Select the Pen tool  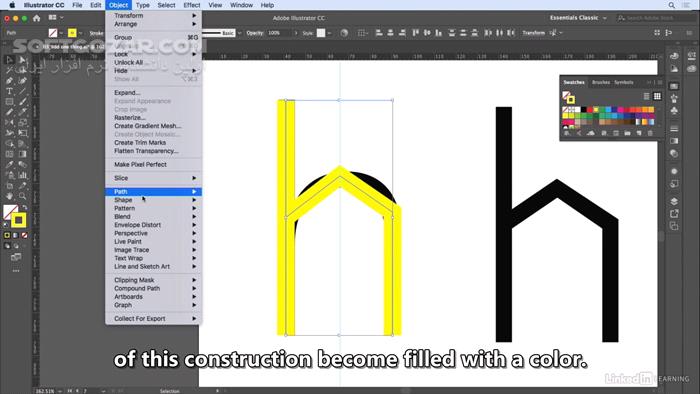tap(9, 81)
